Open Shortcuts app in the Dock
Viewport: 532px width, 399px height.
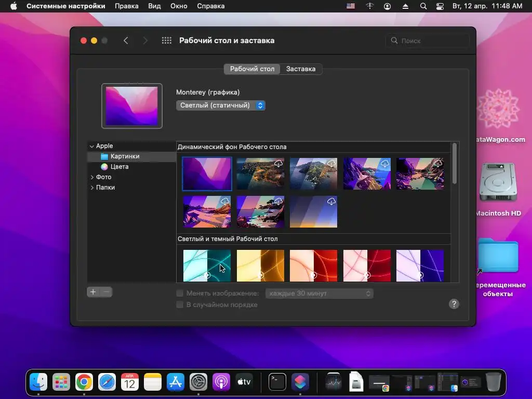click(300, 382)
